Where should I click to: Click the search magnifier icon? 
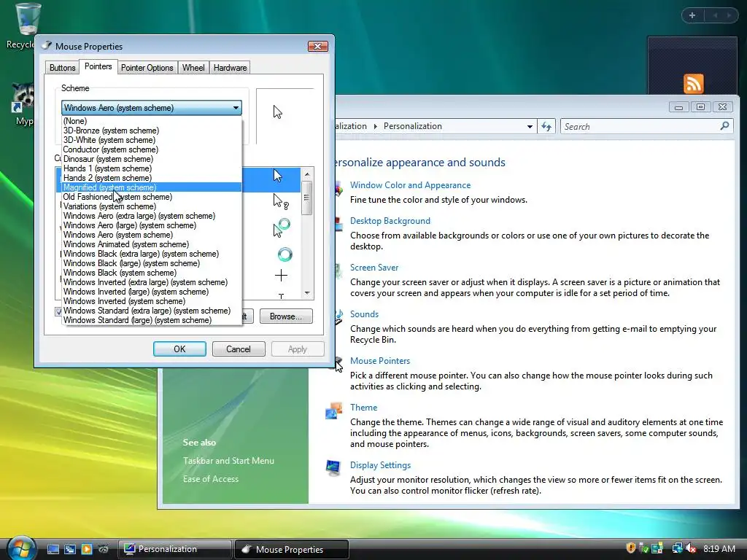(724, 125)
